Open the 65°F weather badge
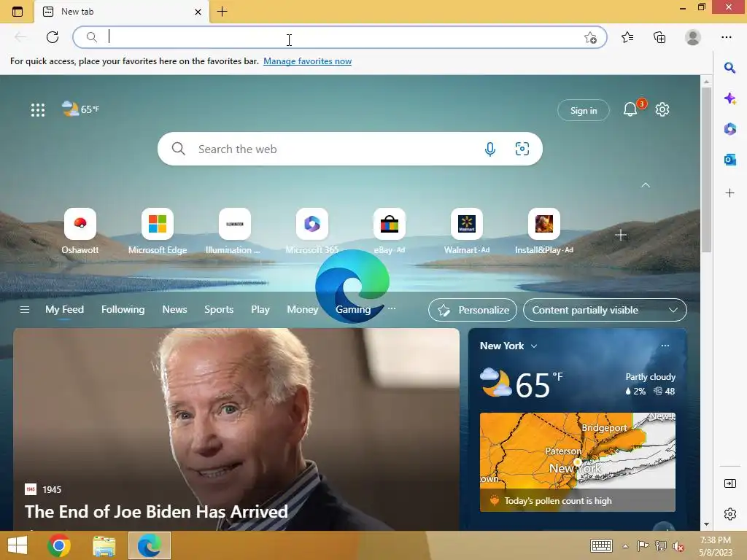The height and width of the screenshot is (560, 747). click(80, 109)
